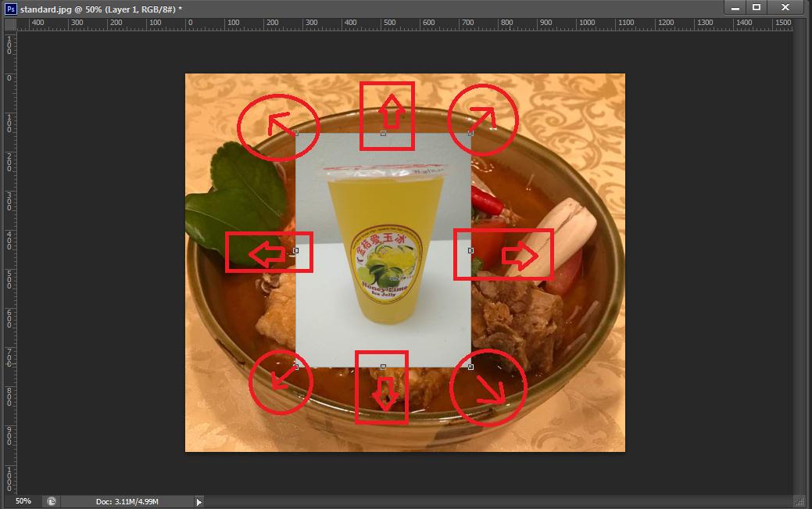Click the bottom-center transform handle
812x509 pixels.
[383, 366]
